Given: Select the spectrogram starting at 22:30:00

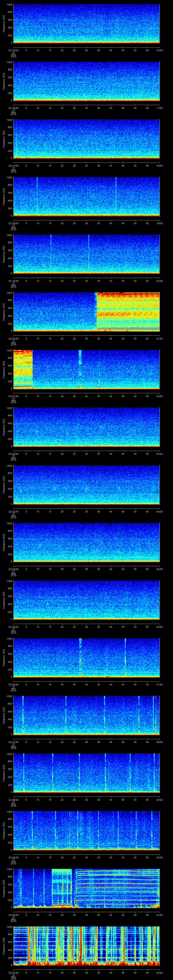Looking at the screenshot, I should 87,888.
